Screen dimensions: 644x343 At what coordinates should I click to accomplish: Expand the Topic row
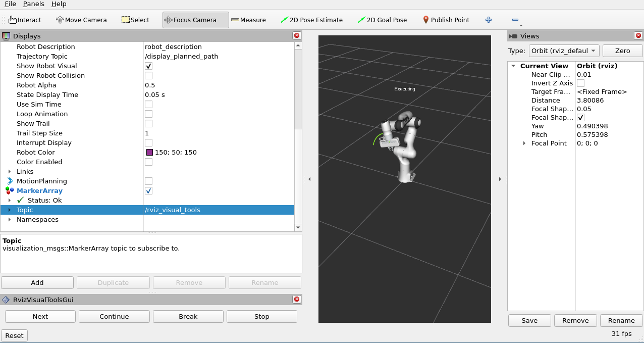[9, 210]
